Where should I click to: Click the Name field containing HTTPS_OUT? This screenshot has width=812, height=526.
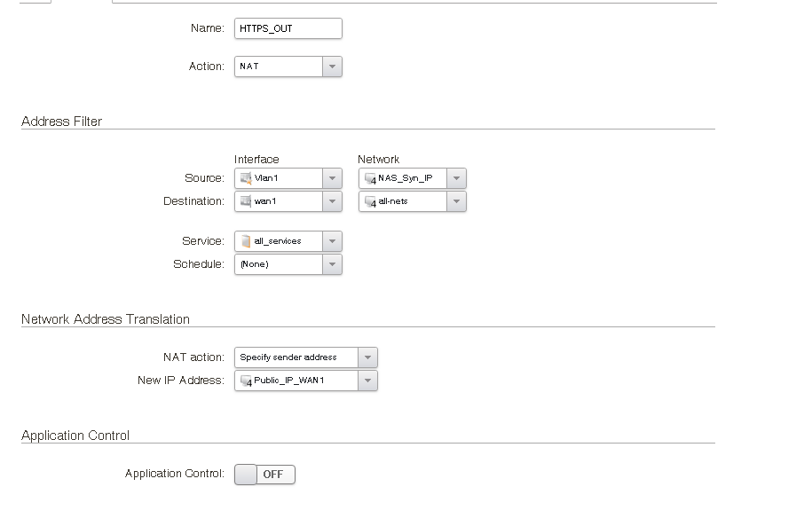pos(288,28)
